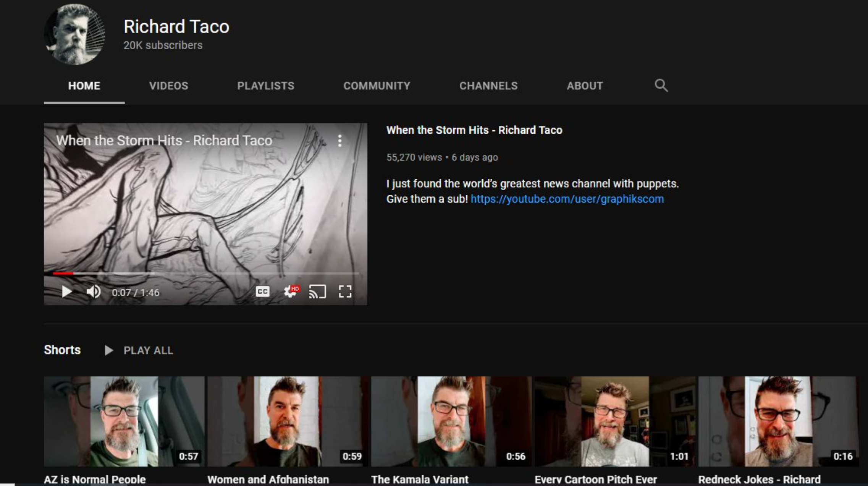
Task: Toggle closed captions on the video player
Action: pyautogui.click(x=262, y=292)
